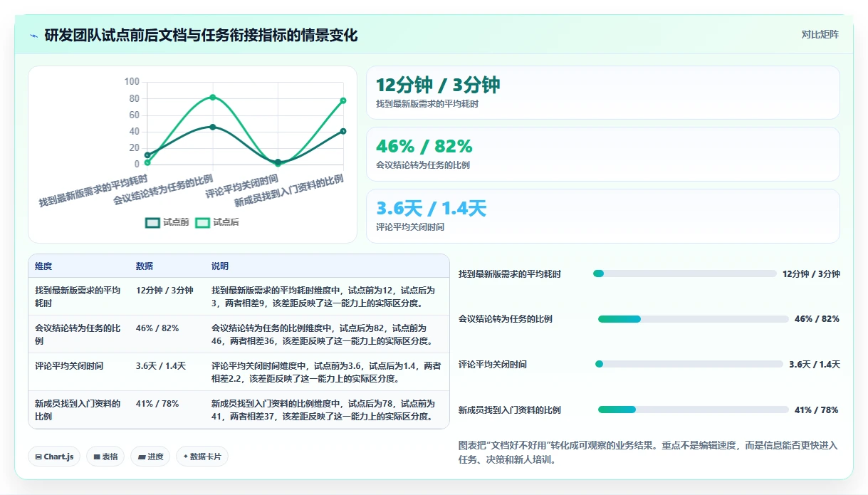Click the chart y-axis label 100
868x495 pixels.
(x=132, y=82)
